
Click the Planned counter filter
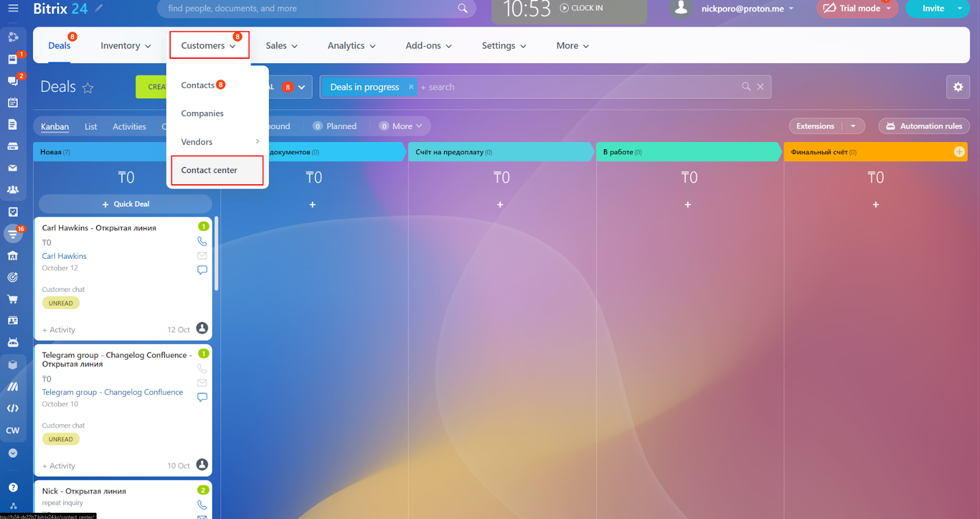[x=334, y=126]
